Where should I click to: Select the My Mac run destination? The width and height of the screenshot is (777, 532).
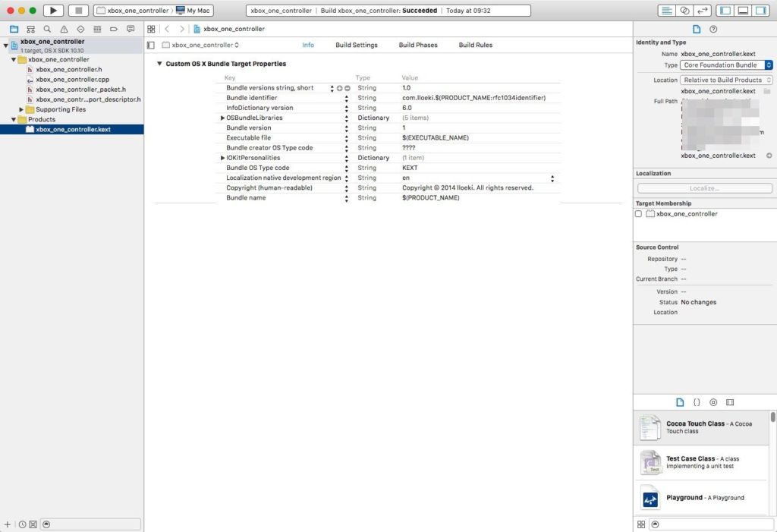[x=193, y=11]
